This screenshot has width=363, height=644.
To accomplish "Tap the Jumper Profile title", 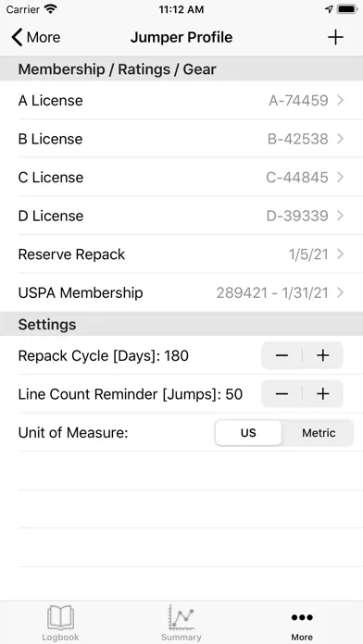I will (x=181, y=37).
